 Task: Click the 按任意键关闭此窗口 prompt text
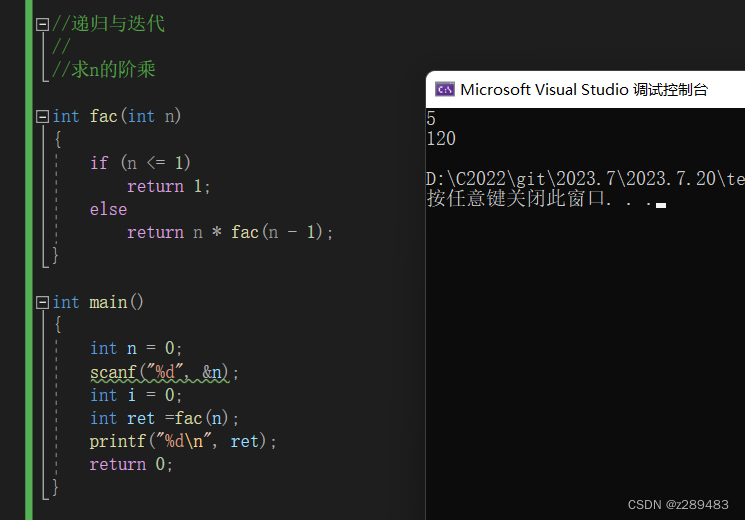pos(517,199)
